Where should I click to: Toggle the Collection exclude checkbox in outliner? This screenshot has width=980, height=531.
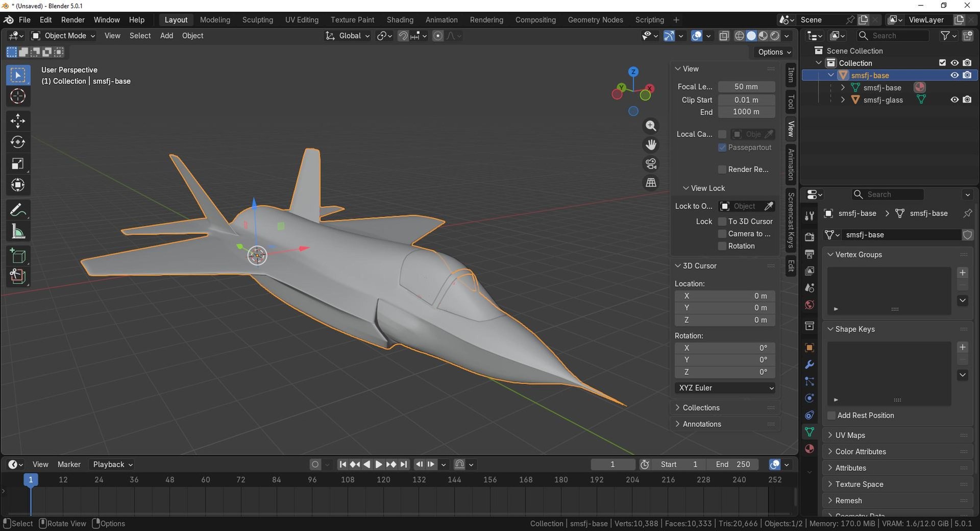pos(942,63)
